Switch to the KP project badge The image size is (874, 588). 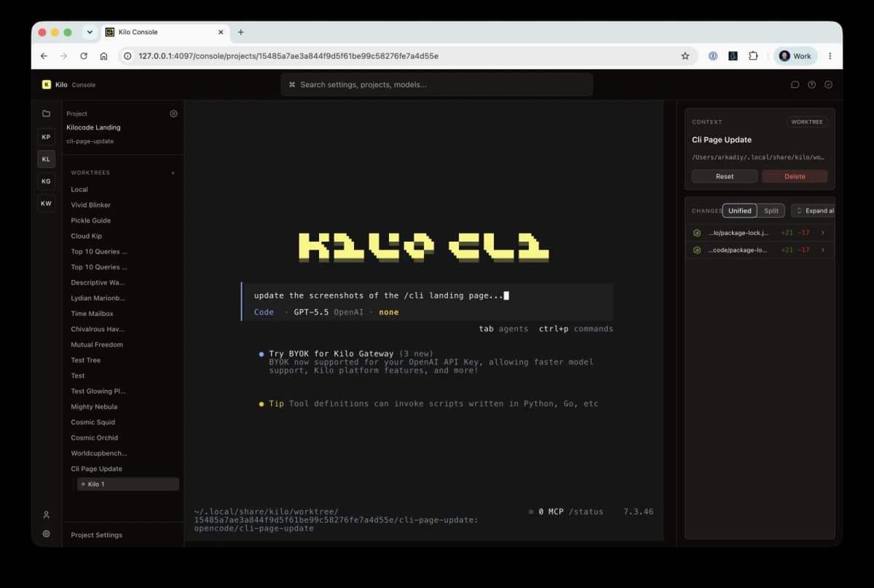click(x=47, y=137)
